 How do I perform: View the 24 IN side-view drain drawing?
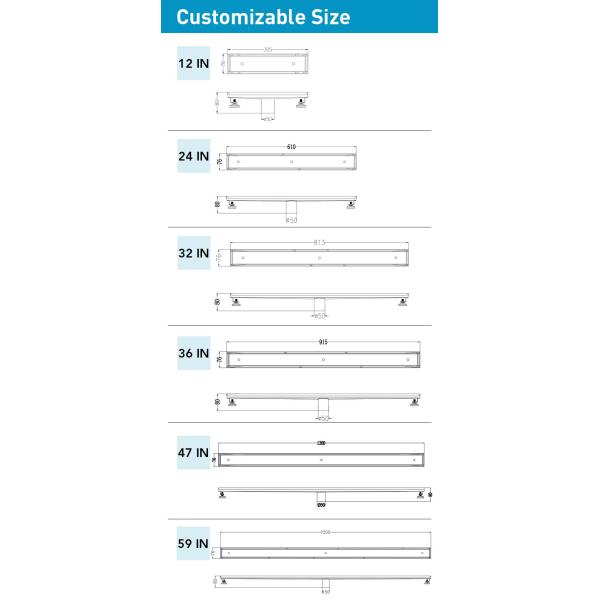291,204
